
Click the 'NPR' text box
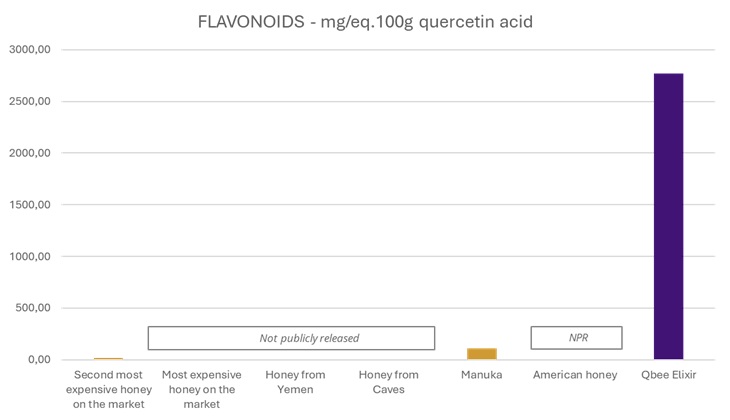click(576, 338)
